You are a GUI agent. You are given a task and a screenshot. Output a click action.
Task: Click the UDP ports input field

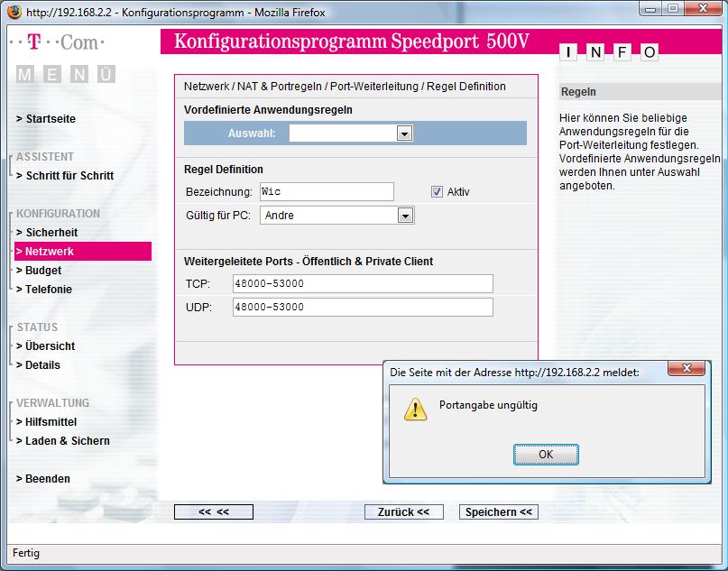(363, 308)
